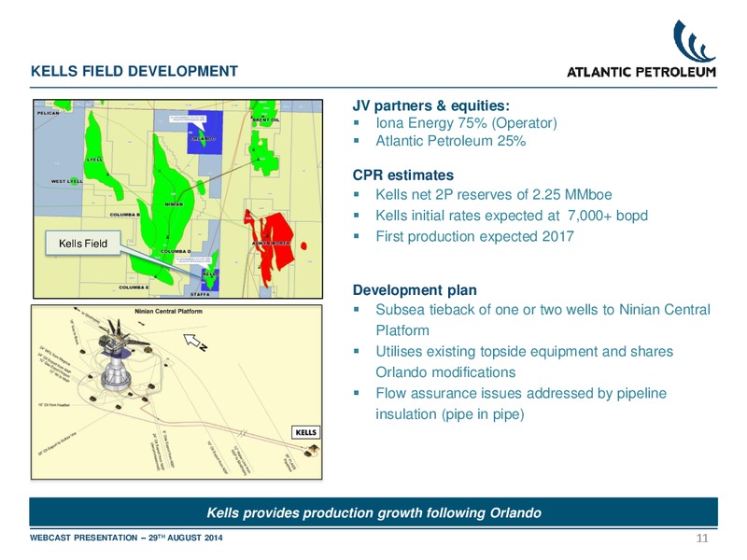Click the NINIAN label on the map
747x560 pixels.
pos(174,204)
